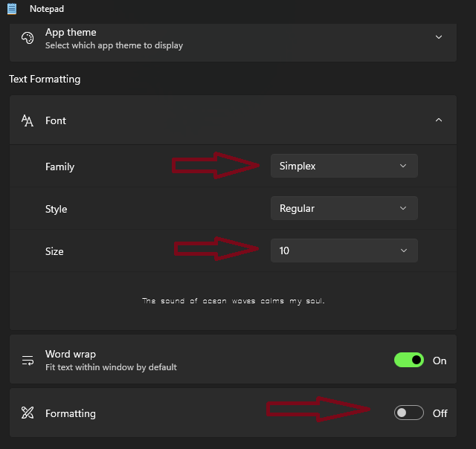The width and height of the screenshot is (476, 449).
Task: Click the Word wrap setting label
Action: pyautogui.click(x=71, y=355)
